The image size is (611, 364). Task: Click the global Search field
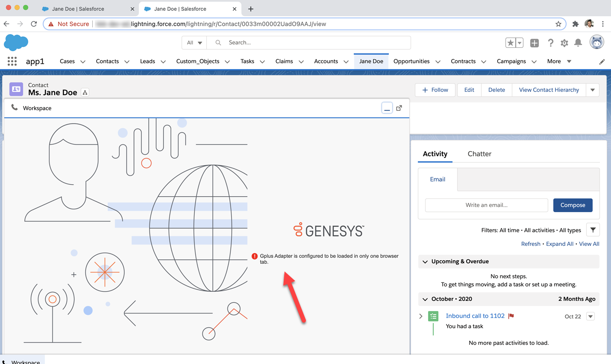(x=309, y=43)
